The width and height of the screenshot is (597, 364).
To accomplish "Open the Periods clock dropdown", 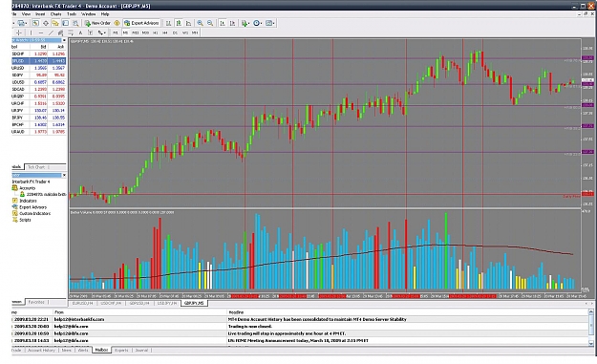I will [x=258, y=23].
